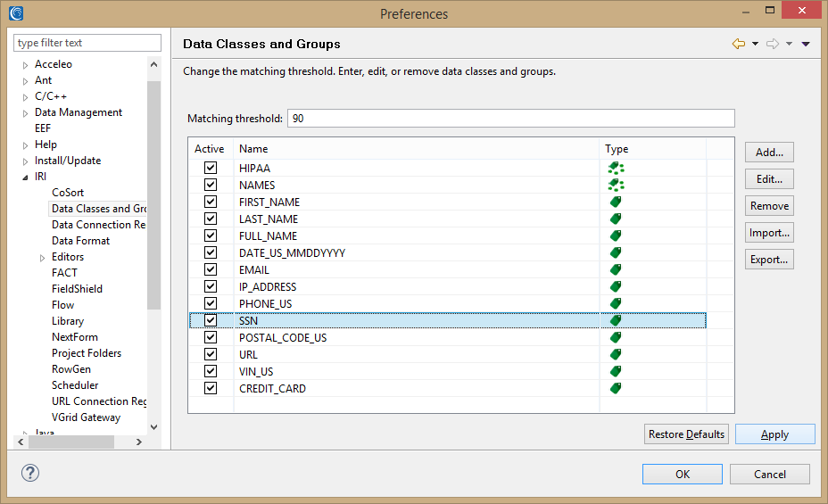
Task: Open the CoSort preferences page
Action: 68,193
